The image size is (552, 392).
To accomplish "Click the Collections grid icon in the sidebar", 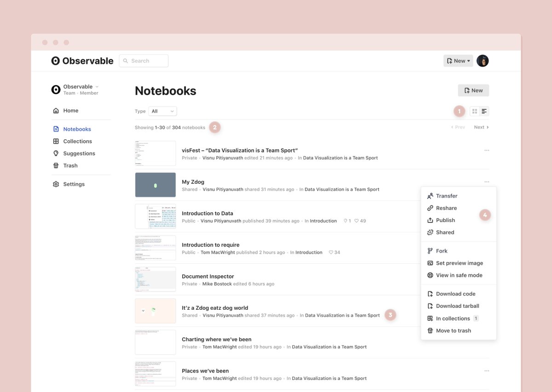I will pos(56,142).
